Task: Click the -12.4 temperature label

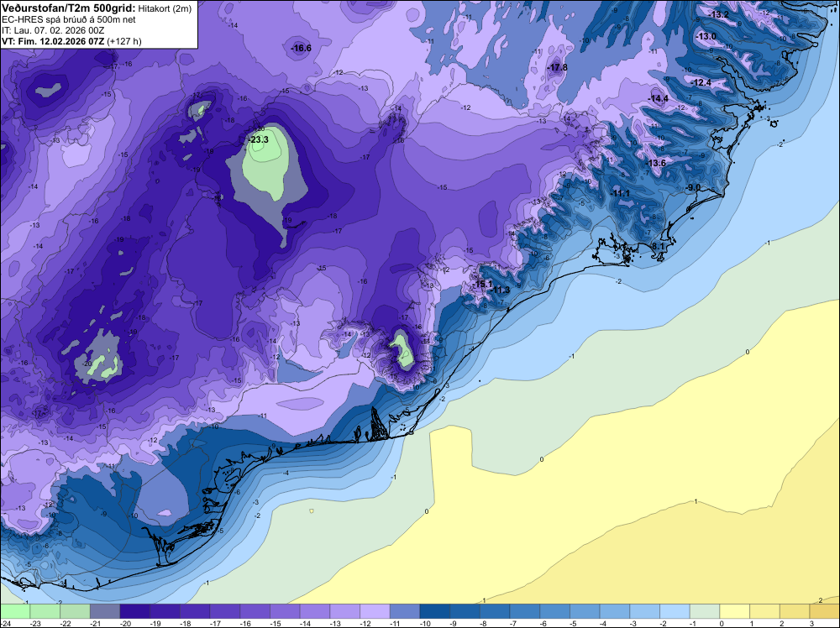Action: tap(701, 82)
